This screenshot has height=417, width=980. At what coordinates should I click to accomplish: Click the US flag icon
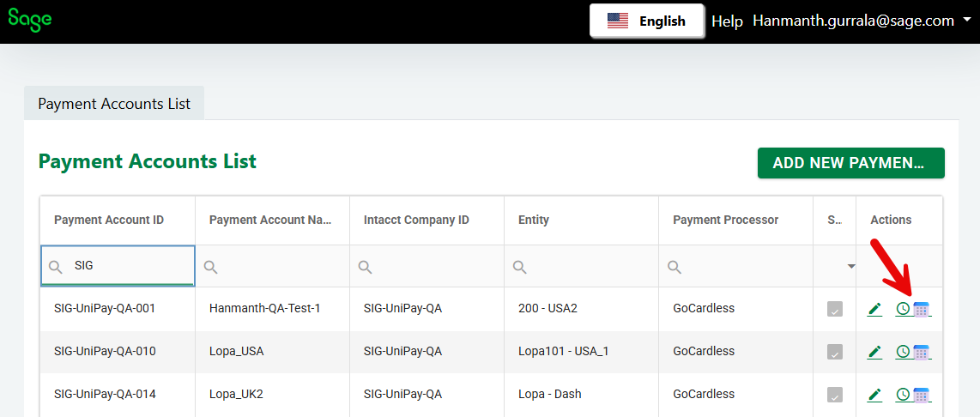pos(618,21)
